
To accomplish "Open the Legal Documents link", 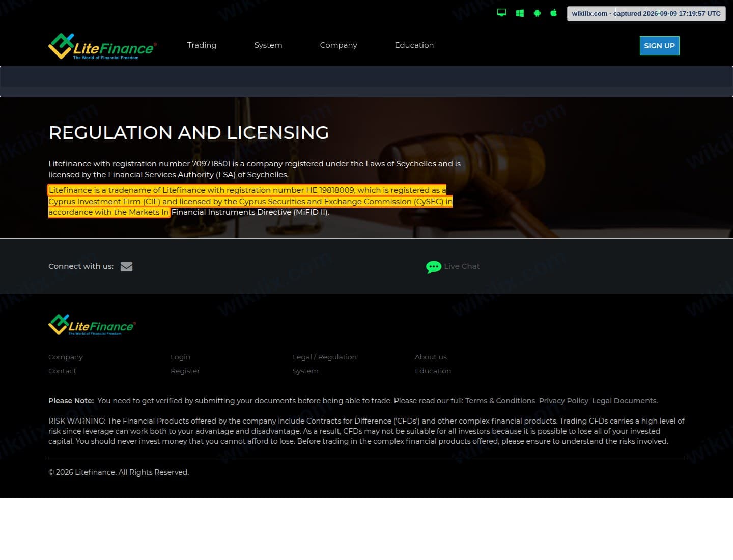I will (625, 401).
